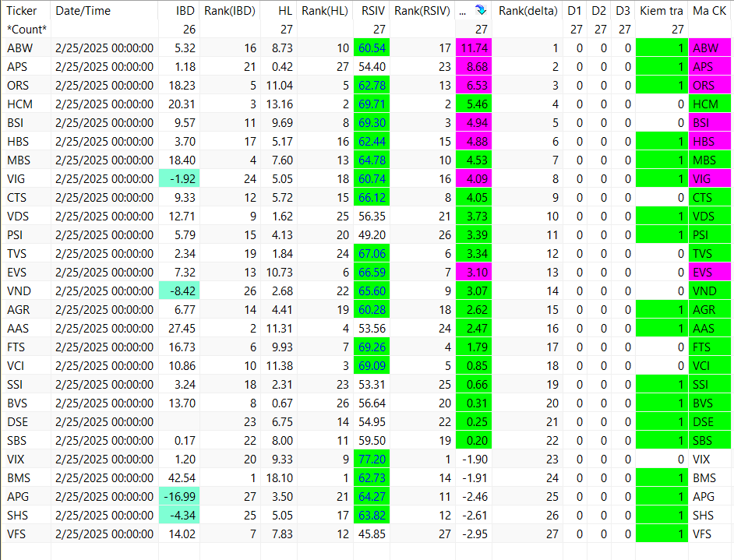734x560 pixels.
Task: Click the IBD value 27.45
Action: (182, 329)
